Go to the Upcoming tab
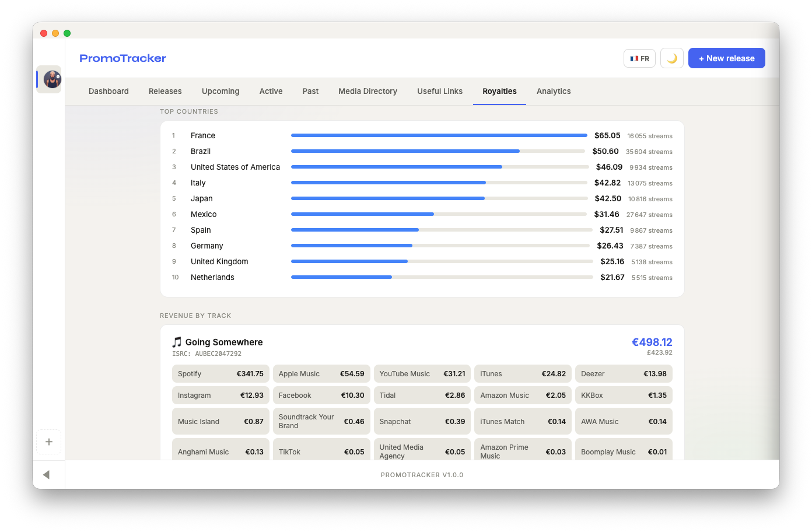 220,92
